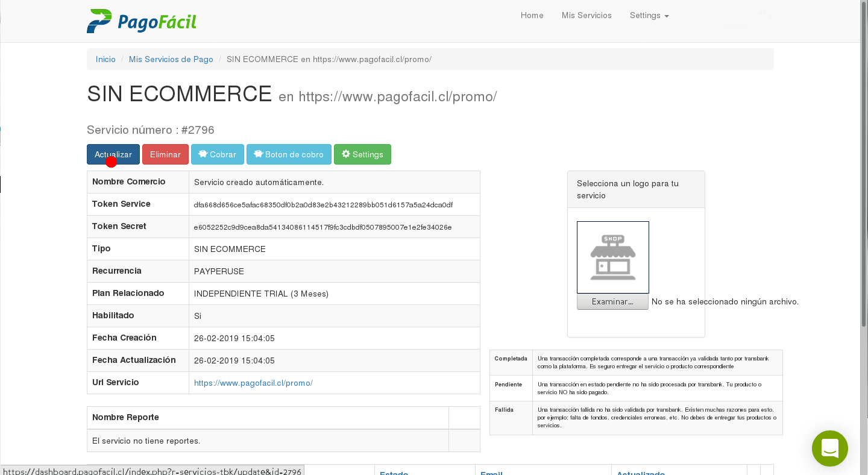
Task: Click the SIN ECOMMERCE Tipo cell
Action: [335, 249]
